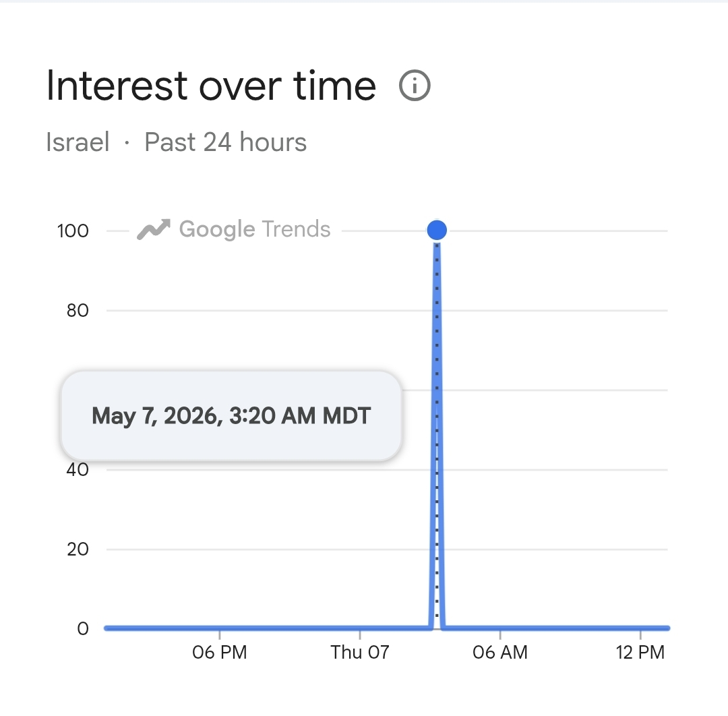Click the 100 value on the y-axis
The image size is (728, 716).
click(73, 231)
